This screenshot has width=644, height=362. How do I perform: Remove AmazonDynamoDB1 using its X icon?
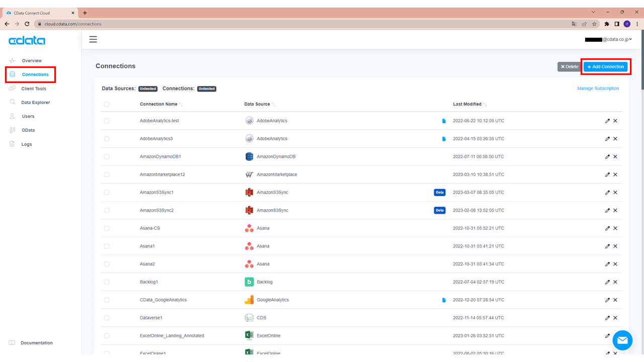pyautogui.click(x=615, y=157)
